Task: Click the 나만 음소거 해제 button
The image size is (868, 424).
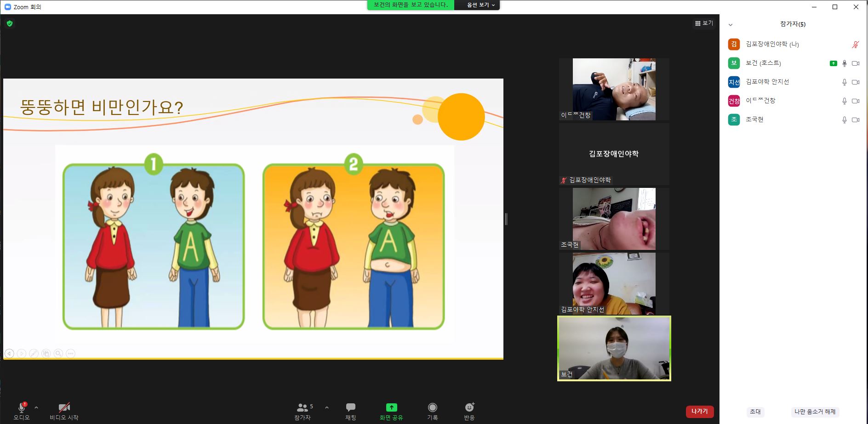Action: point(815,412)
